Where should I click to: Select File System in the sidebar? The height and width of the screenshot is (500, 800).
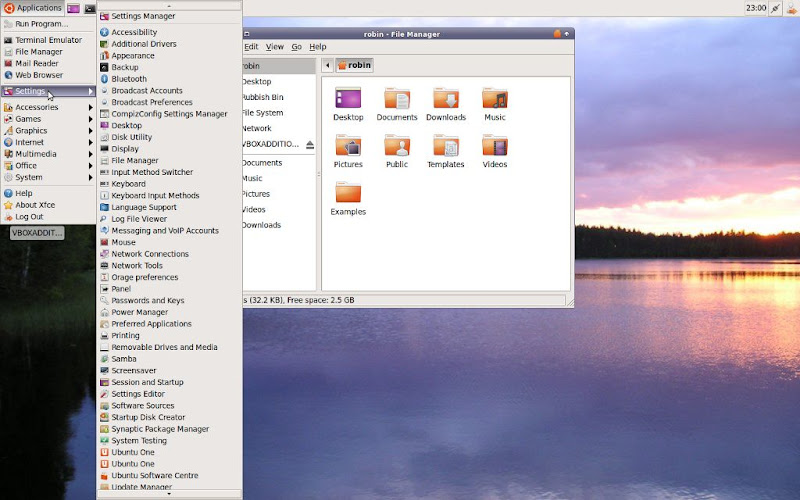pos(262,113)
